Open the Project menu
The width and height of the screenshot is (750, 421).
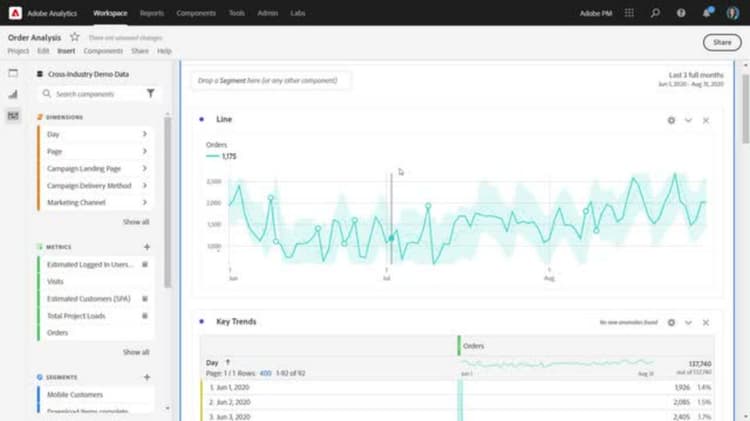tap(18, 51)
